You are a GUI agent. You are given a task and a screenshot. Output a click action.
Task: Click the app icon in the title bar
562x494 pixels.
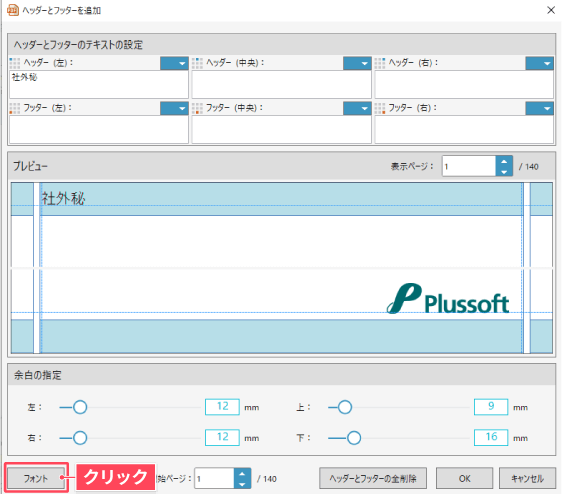pos(13,10)
